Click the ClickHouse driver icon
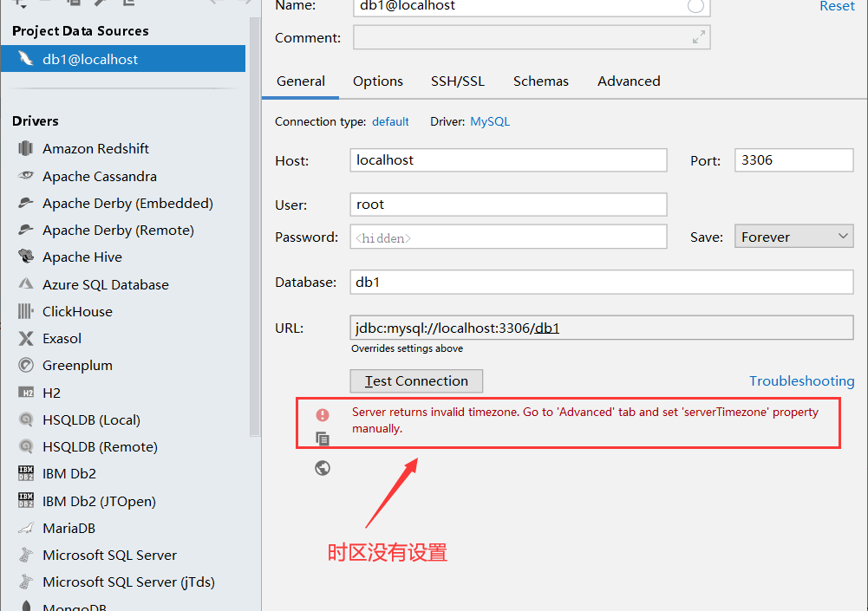 26,311
